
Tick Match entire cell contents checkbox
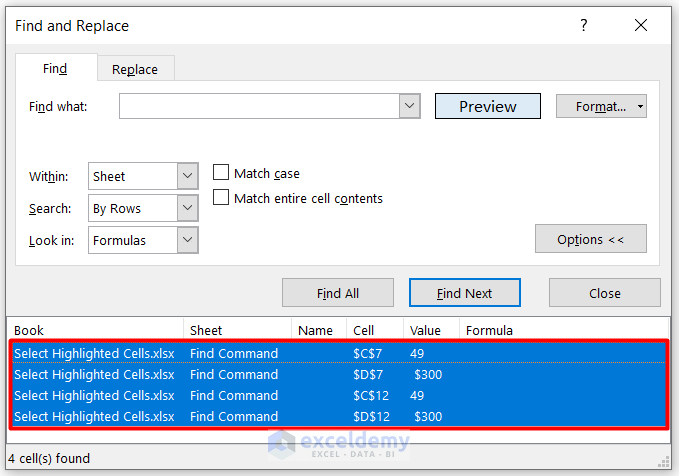[x=221, y=197]
